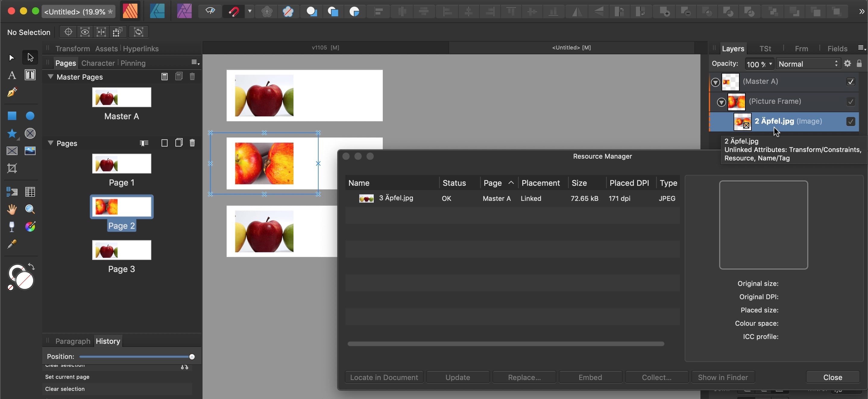Screen dimensions: 868x399
Task: Expand toolbar overflow chevrons
Action: [862, 11]
